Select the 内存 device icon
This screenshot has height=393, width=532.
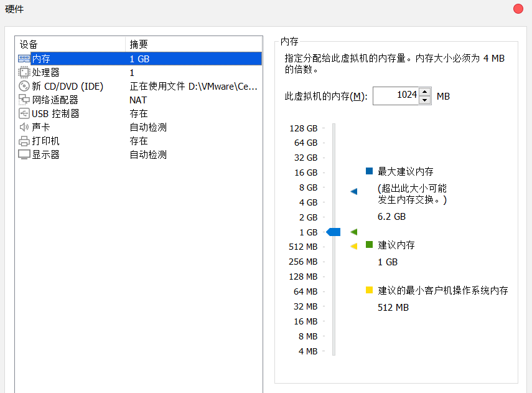pyautogui.click(x=24, y=59)
